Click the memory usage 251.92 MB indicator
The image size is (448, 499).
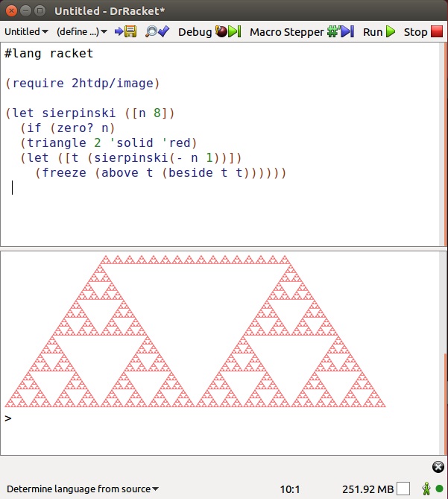[x=367, y=489]
